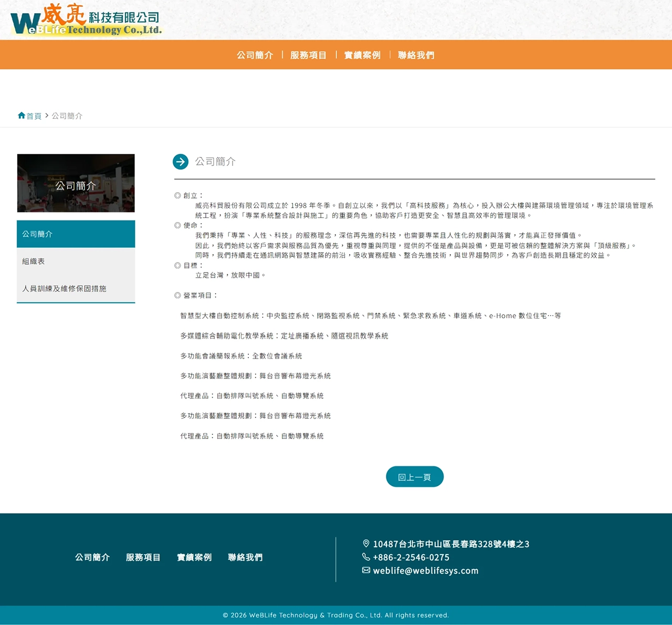Click the envelope email icon in footer

(366, 570)
